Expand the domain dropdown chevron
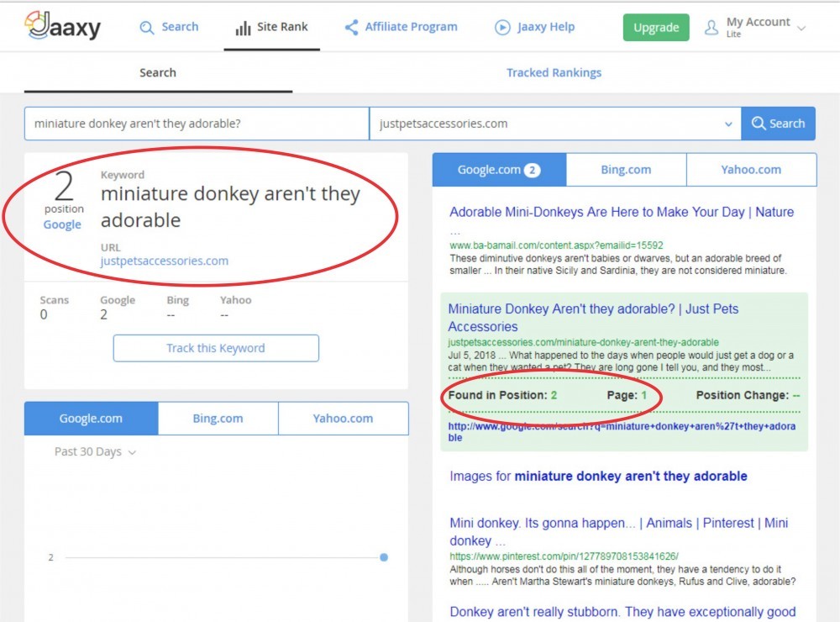Viewport: 840px width, 622px height. pos(728,124)
